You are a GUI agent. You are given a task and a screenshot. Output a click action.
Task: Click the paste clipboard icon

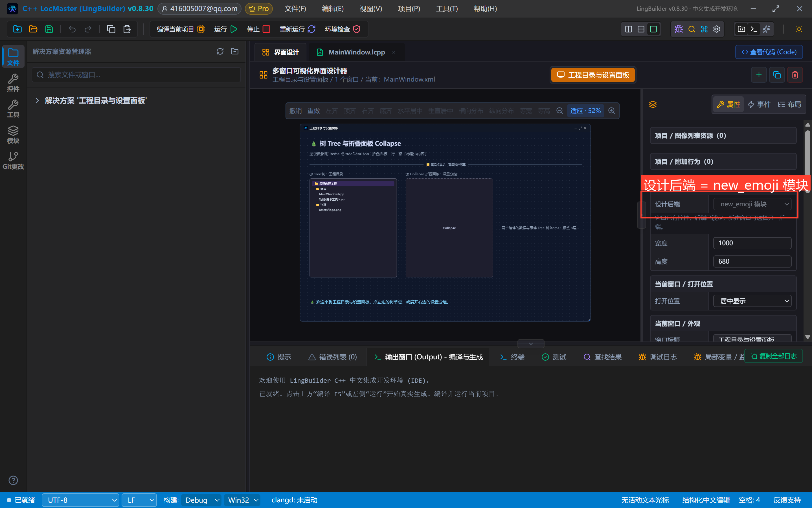(127, 29)
